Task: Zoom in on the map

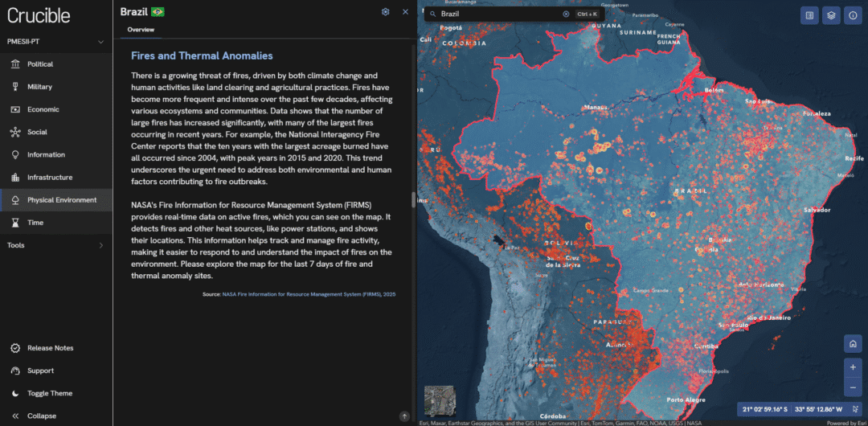Action: pos(852,367)
